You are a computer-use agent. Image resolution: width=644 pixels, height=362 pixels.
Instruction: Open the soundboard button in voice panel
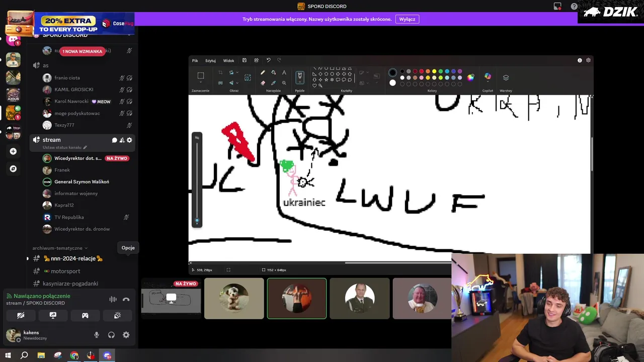coord(117,315)
